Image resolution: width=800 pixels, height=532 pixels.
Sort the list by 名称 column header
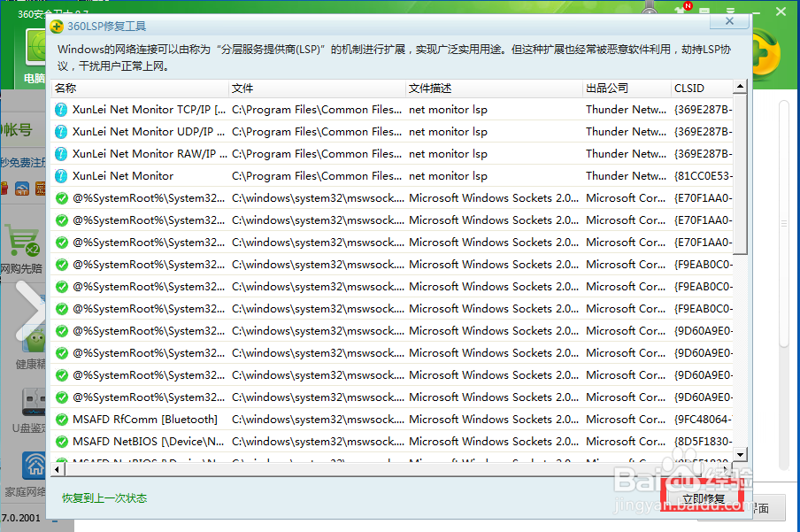140,89
